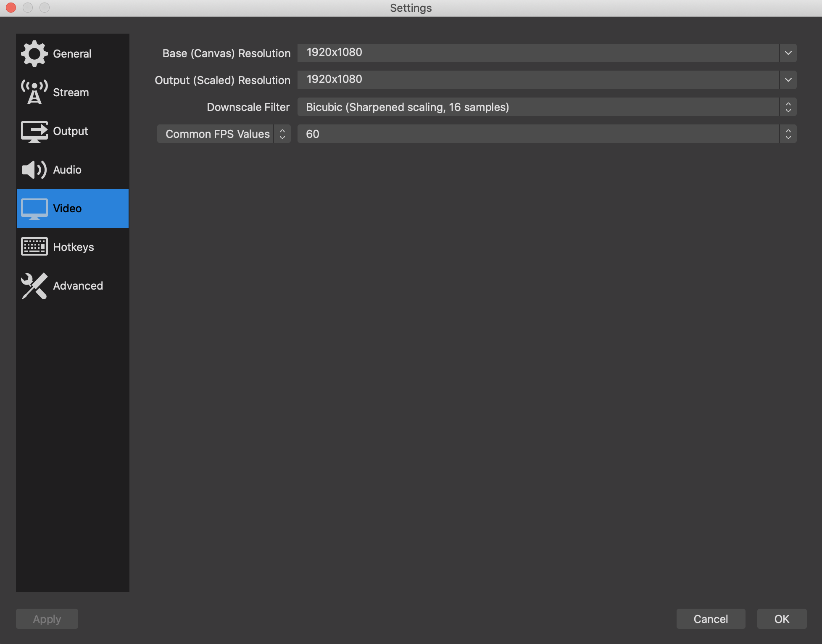Click the Audio settings icon

click(x=34, y=169)
